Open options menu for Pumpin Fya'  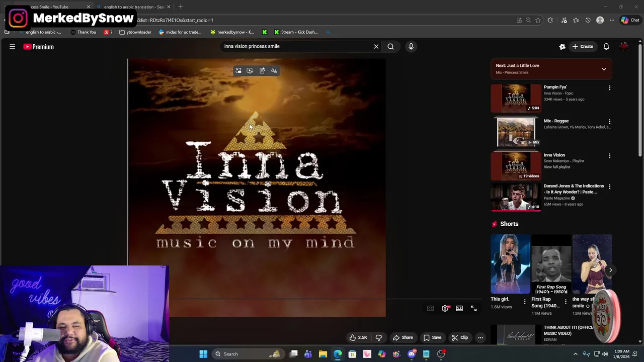pos(609,88)
